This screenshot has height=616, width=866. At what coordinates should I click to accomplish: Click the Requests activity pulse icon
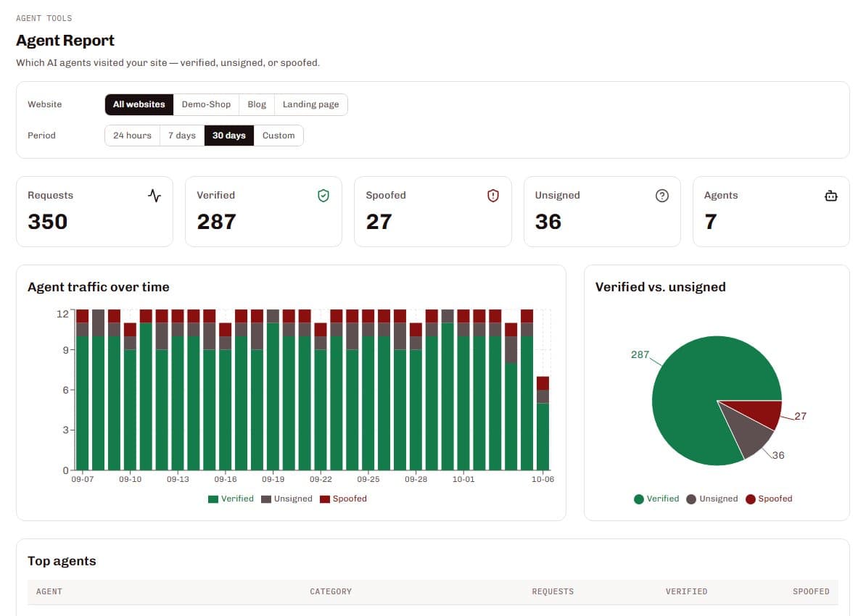pos(154,196)
